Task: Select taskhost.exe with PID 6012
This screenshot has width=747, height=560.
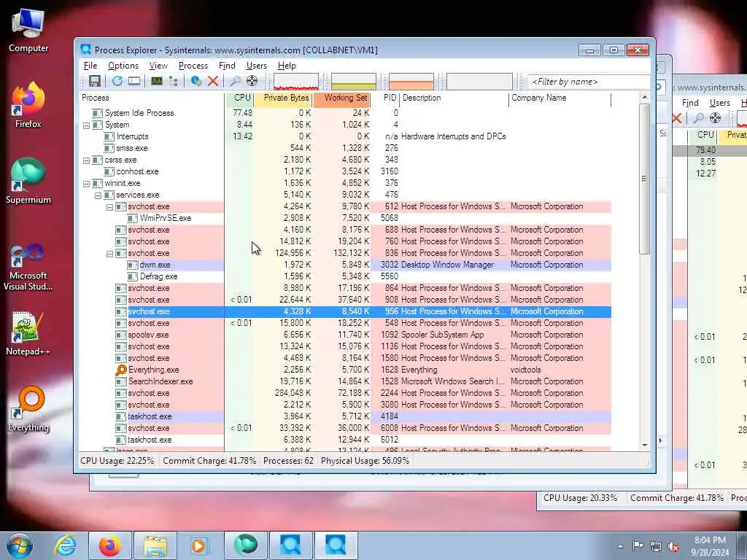Action: (345, 440)
